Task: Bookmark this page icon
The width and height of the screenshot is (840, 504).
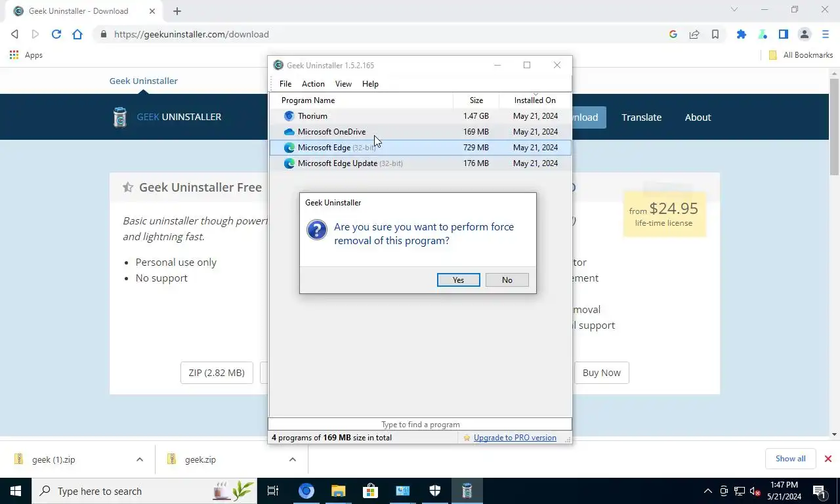Action: (x=715, y=34)
